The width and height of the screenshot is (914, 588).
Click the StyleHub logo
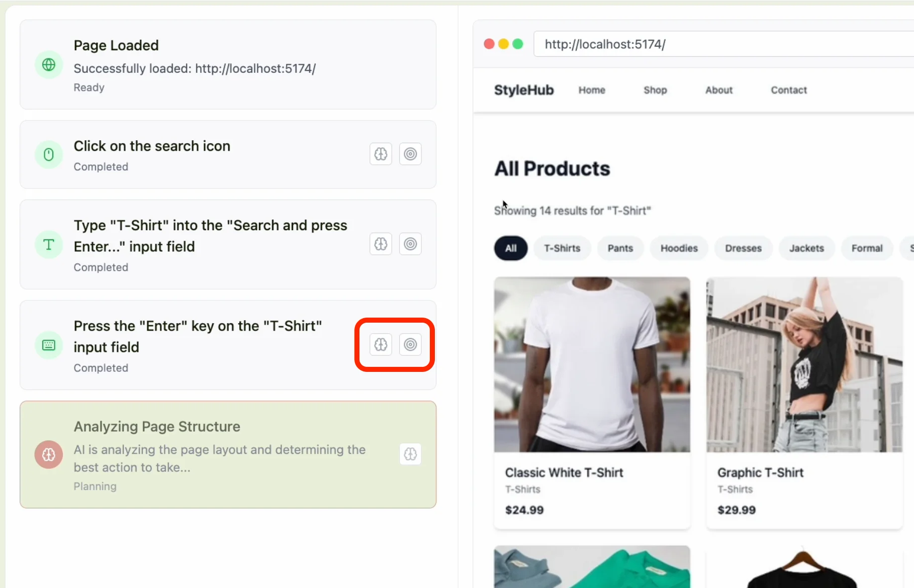(523, 90)
